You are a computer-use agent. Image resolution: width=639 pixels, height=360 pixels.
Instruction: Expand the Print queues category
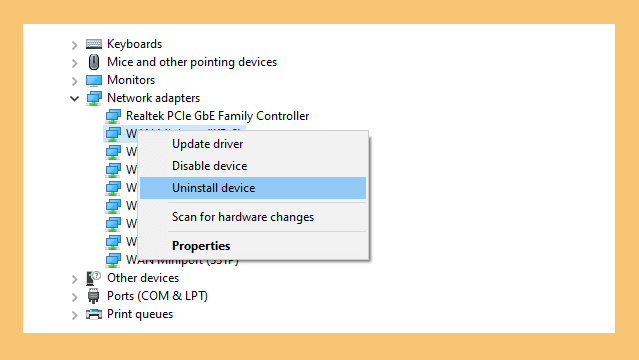tap(74, 315)
